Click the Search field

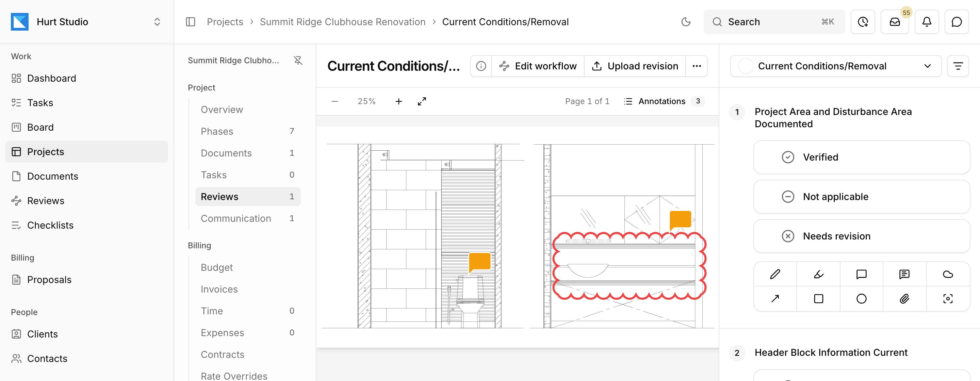pos(774,22)
